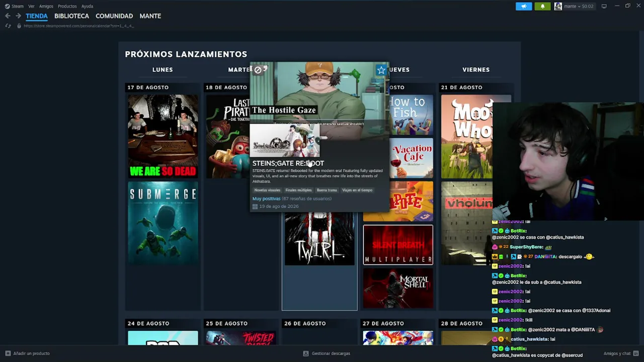
Task: Click the VIERNES column header
Action: (476, 70)
